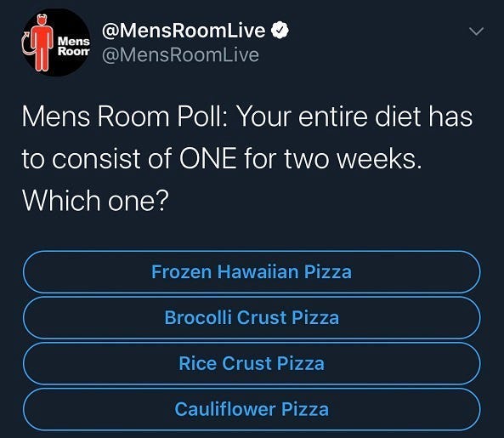Click the 'Mens Room Poll:' tweet text
Image resolution: width=504 pixels, height=438 pixels.
(122, 117)
